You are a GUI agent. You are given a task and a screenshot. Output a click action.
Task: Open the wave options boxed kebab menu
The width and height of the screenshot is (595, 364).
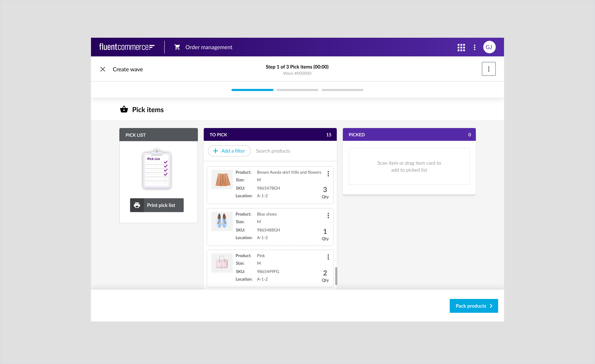coord(488,69)
